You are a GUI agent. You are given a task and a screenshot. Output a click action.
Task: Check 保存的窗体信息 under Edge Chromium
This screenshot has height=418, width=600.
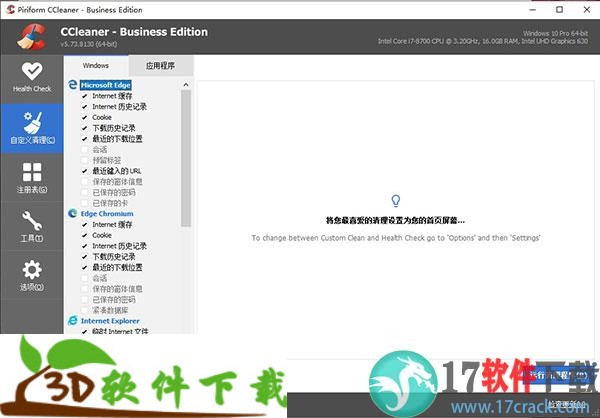tap(85, 289)
